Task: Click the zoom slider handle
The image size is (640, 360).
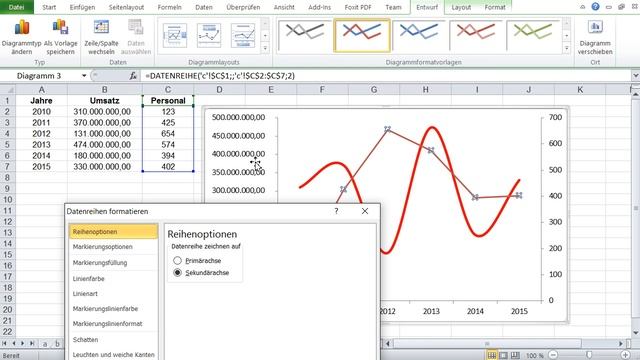Action: [x=589, y=356]
